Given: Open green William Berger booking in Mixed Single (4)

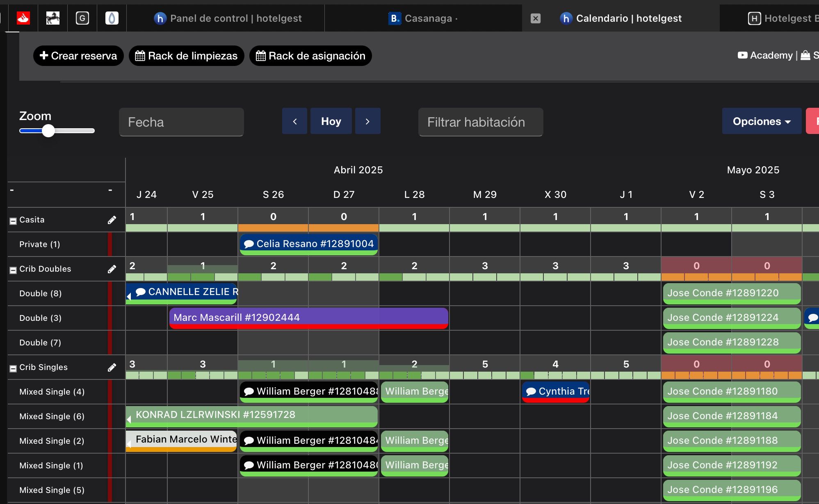Looking at the screenshot, I should pos(415,392).
